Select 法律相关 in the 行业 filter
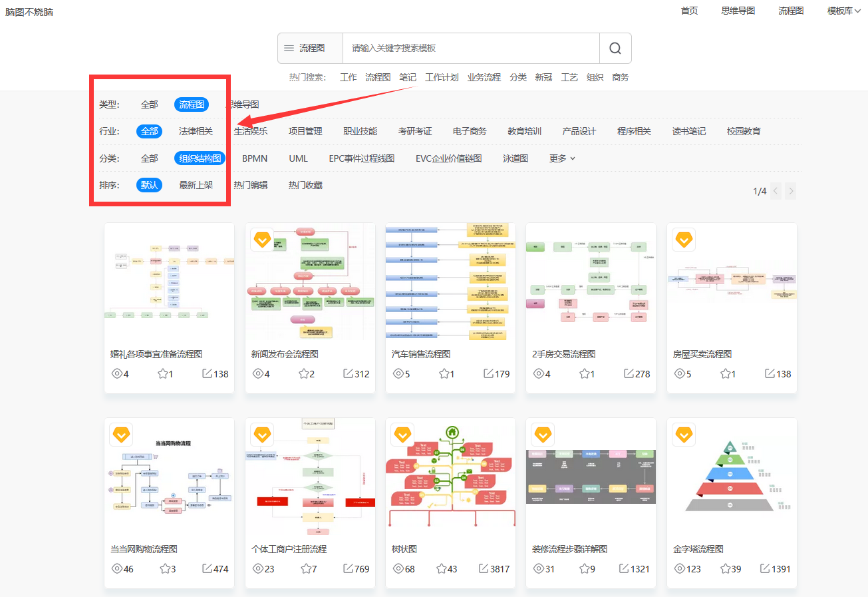The height and width of the screenshot is (597, 868). point(196,131)
